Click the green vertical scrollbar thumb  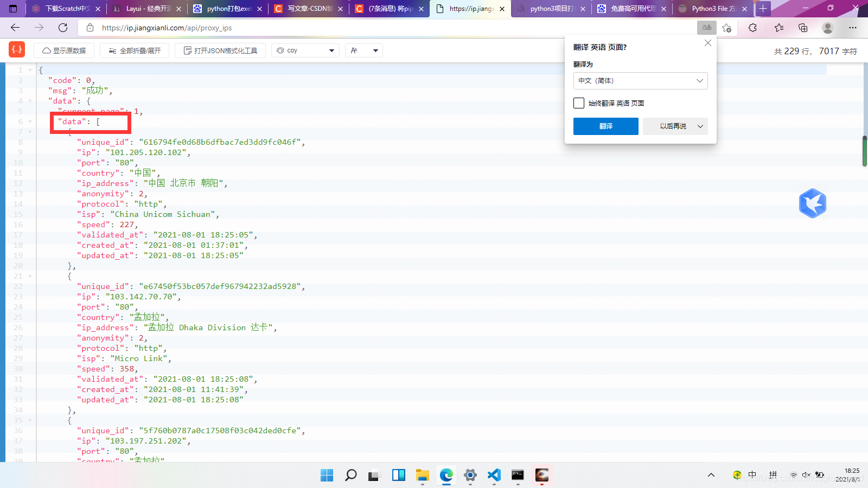click(x=865, y=151)
